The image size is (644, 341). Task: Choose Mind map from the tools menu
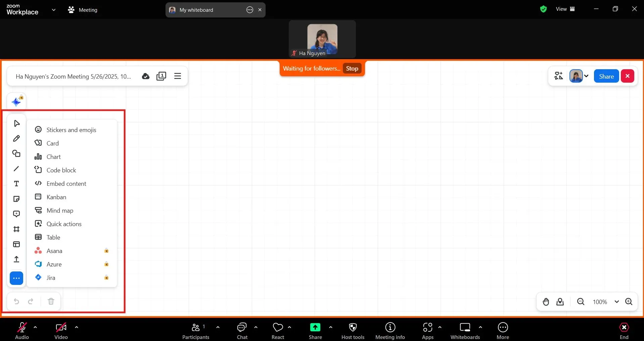click(60, 211)
